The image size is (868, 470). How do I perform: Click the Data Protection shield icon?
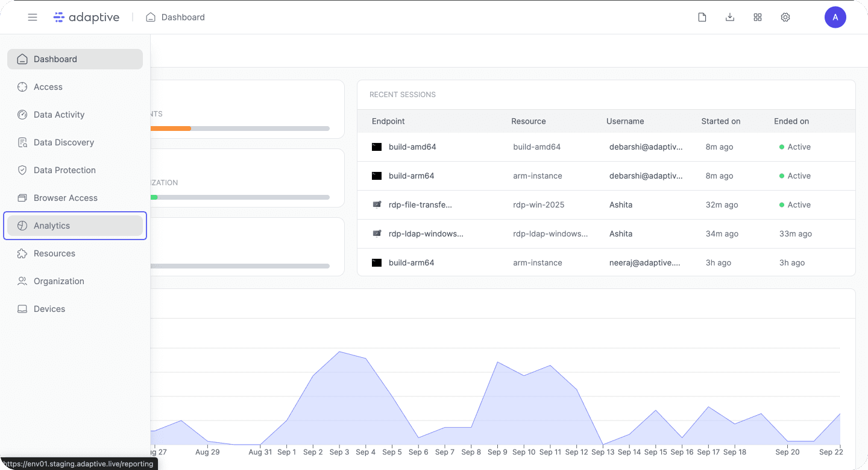click(22, 170)
